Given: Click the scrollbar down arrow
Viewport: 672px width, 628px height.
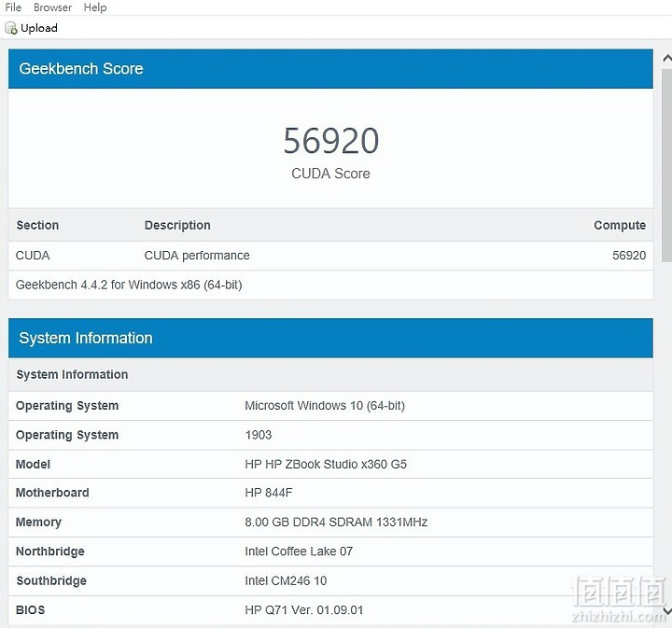Looking at the screenshot, I should pyautogui.click(x=666, y=610).
